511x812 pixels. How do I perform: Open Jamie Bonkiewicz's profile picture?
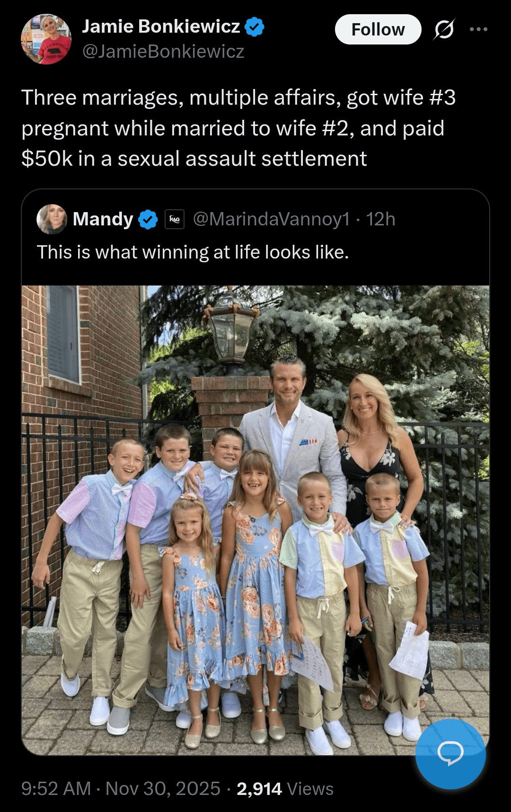pyautogui.click(x=46, y=39)
